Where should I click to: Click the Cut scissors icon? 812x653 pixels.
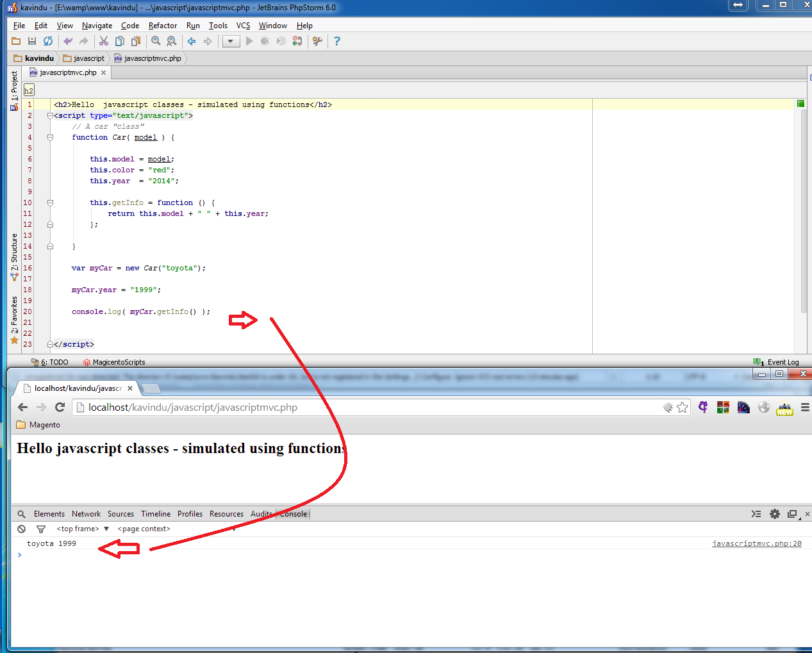103,41
